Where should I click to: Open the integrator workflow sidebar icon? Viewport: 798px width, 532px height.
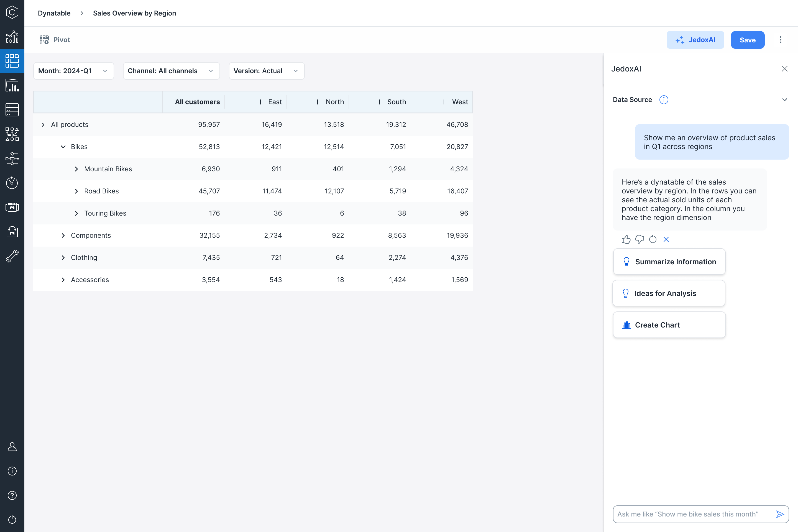(12, 158)
